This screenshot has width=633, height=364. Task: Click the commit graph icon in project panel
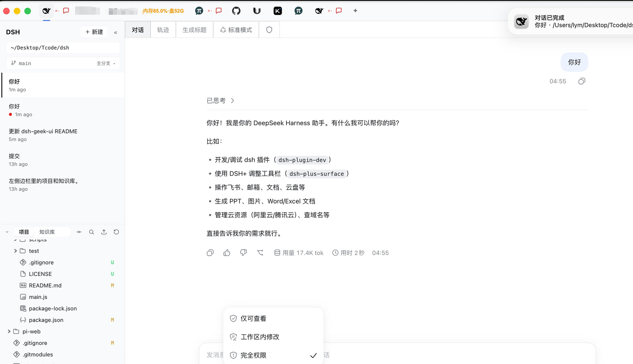pyautogui.click(x=79, y=232)
